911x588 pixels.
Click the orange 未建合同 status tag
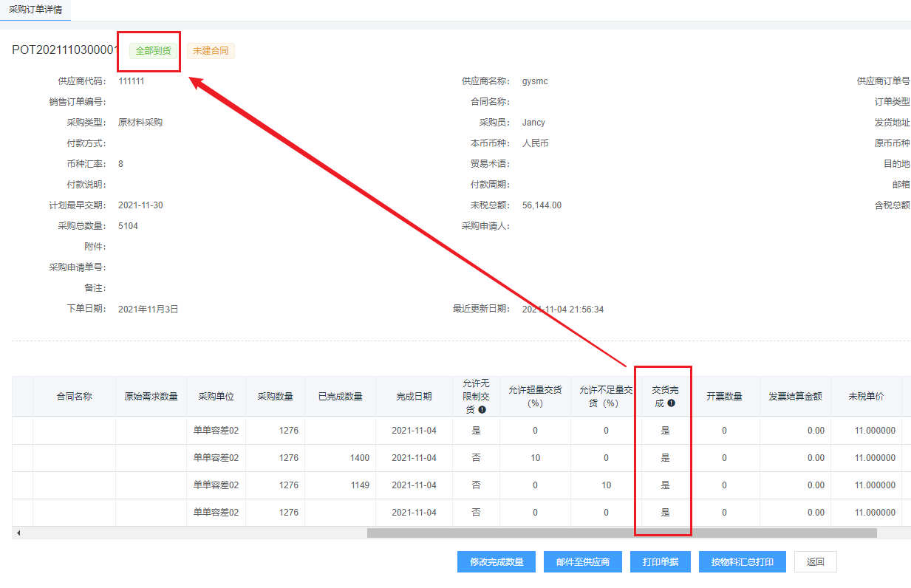click(211, 51)
